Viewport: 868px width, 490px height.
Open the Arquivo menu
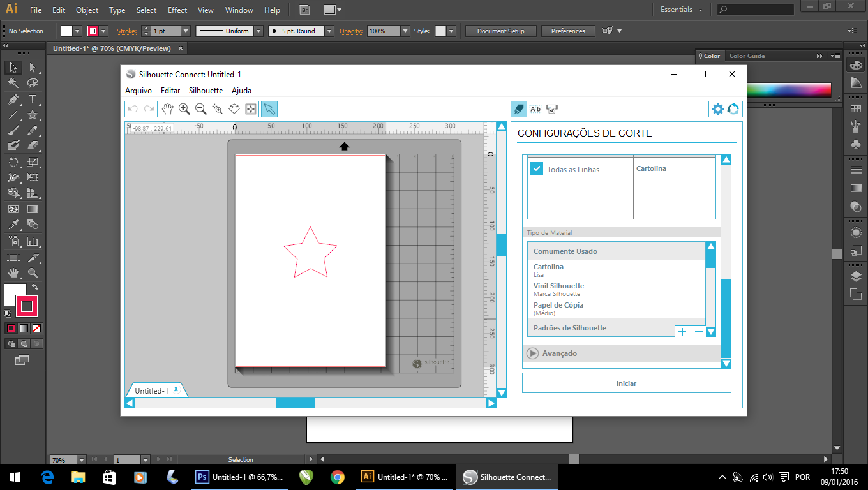[x=138, y=91]
